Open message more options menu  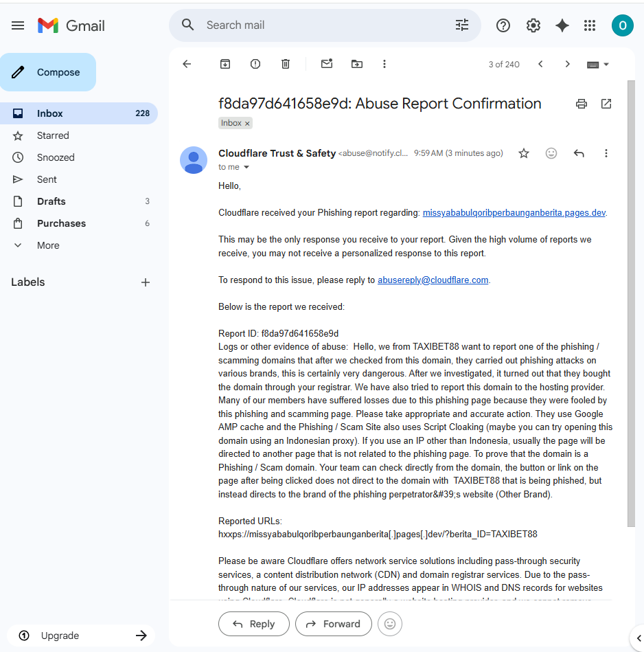tap(606, 153)
